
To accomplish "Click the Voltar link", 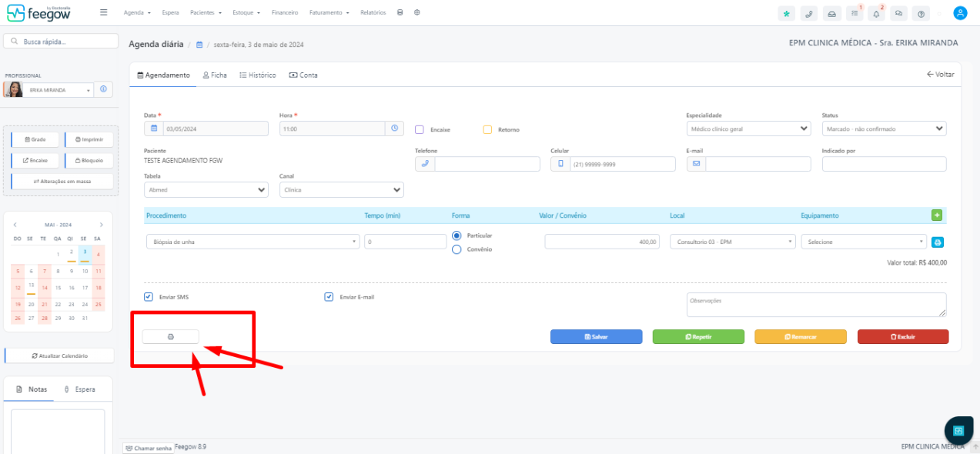I will pyautogui.click(x=941, y=75).
